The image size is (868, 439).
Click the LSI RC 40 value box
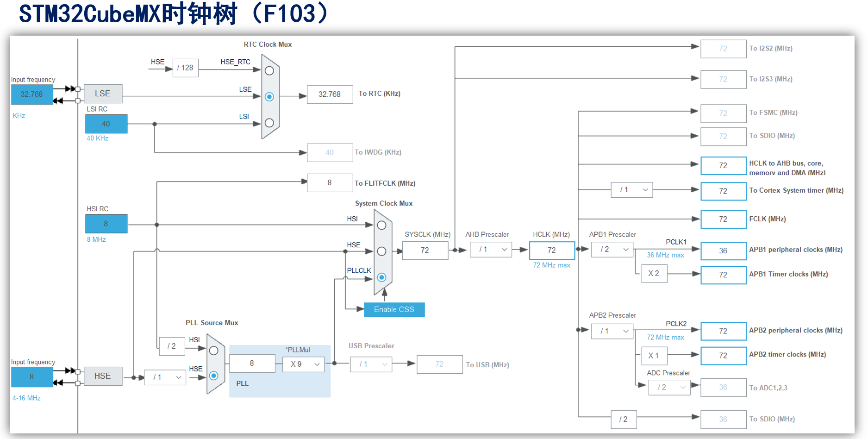click(x=106, y=124)
